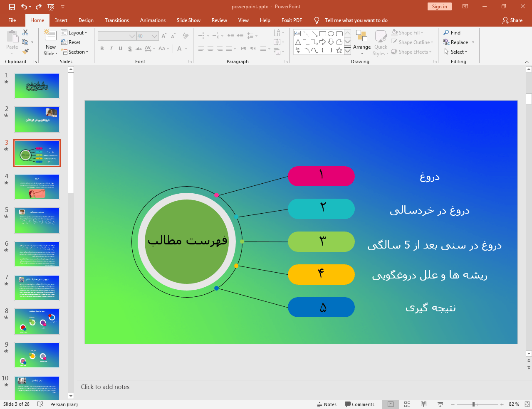Open the Transitions tab
Screen dimensions: 532x409
point(116,20)
